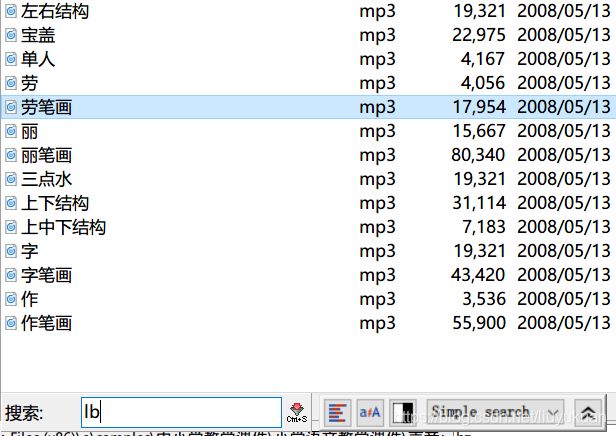Toggle the a/A case sensitivity button
The width and height of the screenshot is (616, 436).
point(370,412)
